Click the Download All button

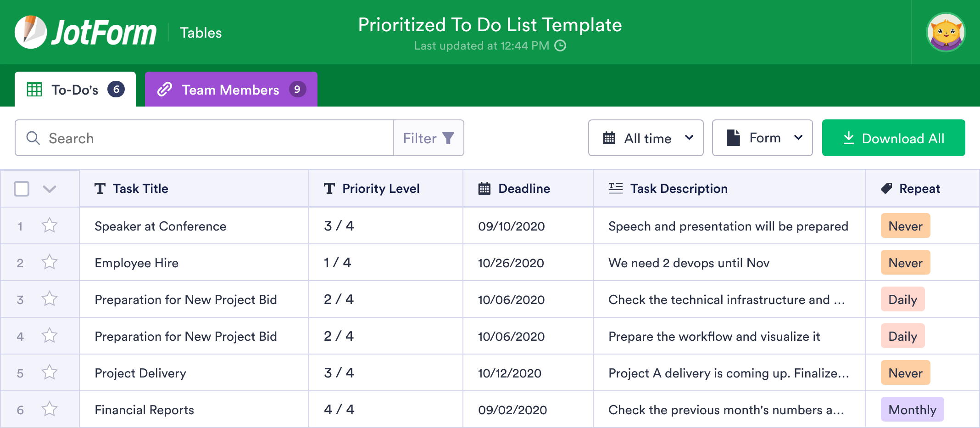(x=893, y=138)
